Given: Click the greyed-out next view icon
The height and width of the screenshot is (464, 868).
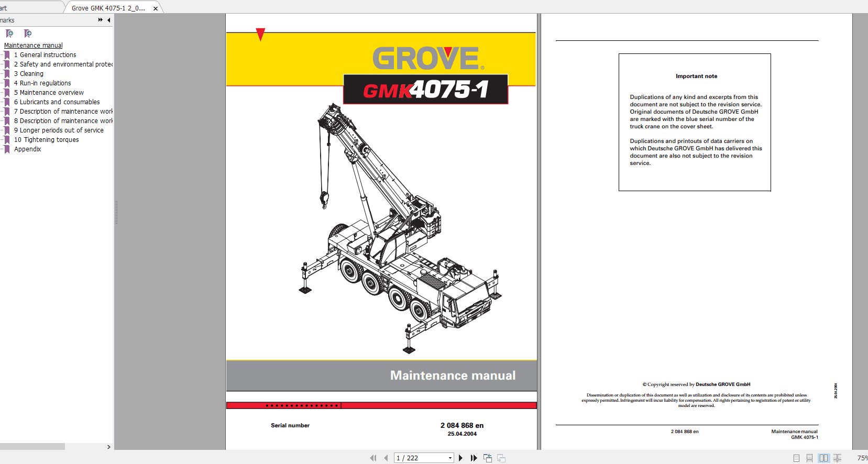Looking at the screenshot, I should 501,458.
